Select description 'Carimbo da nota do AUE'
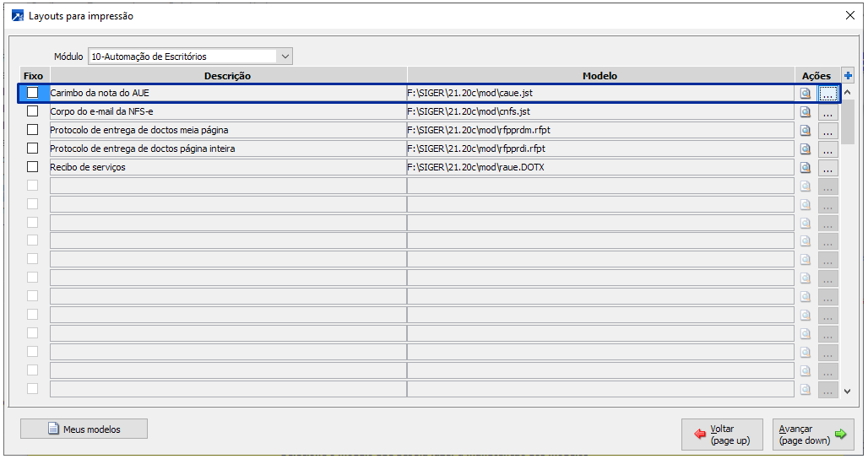Image resolution: width=868 pixels, height=459 pixels. [x=228, y=93]
